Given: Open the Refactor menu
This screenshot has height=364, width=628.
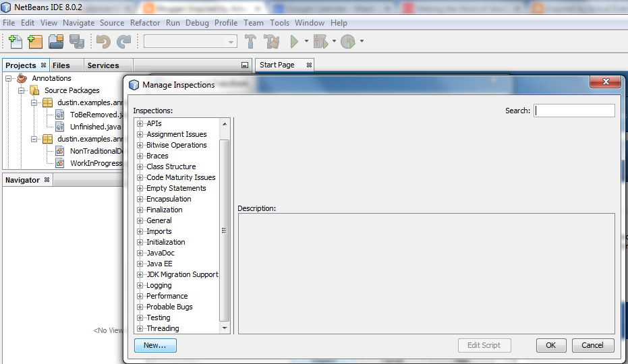Looking at the screenshot, I should tap(145, 23).
